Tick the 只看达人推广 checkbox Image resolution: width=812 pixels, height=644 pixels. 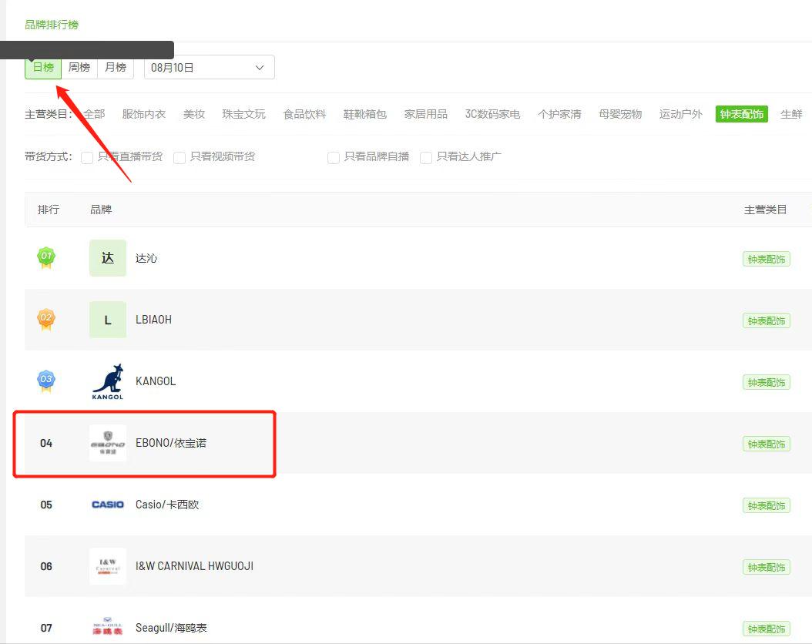click(x=426, y=157)
